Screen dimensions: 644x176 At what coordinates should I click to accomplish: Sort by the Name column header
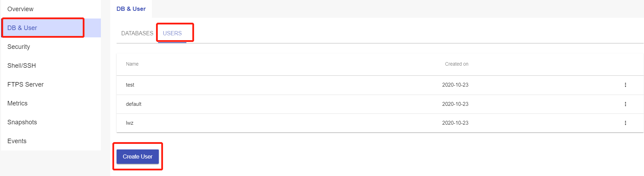click(132, 64)
